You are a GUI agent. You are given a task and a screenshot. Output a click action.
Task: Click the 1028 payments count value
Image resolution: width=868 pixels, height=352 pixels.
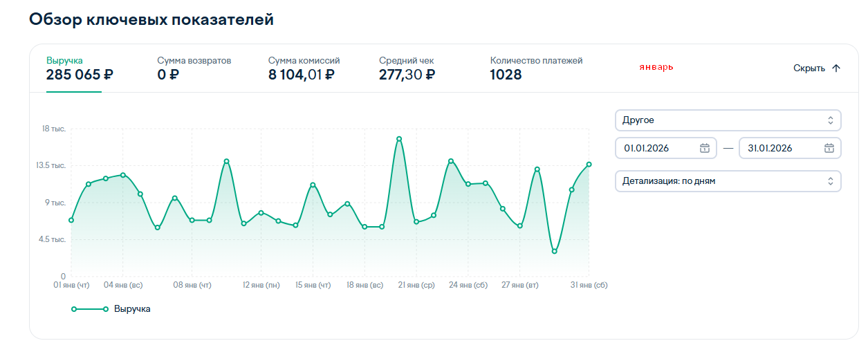(506, 75)
